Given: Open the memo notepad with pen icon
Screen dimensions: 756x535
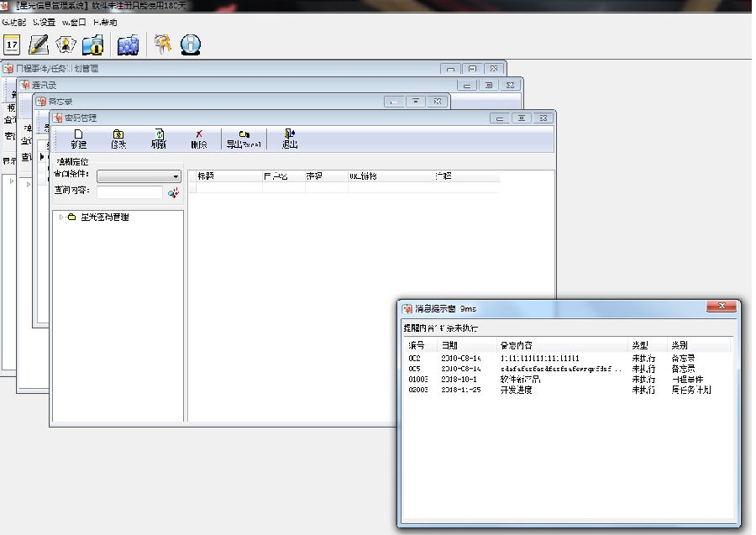Looking at the screenshot, I should pyautogui.click(x=39, y=45).
